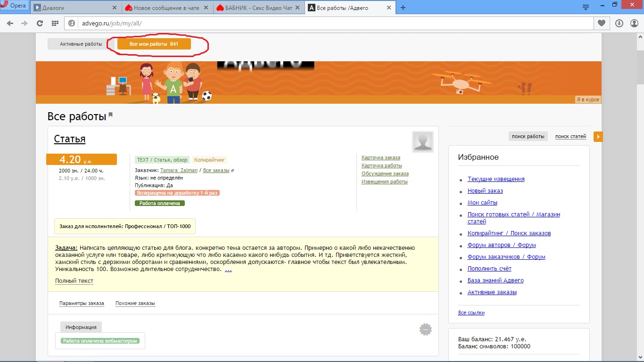Open the Активные заказы favorites link

pos(492,292)
